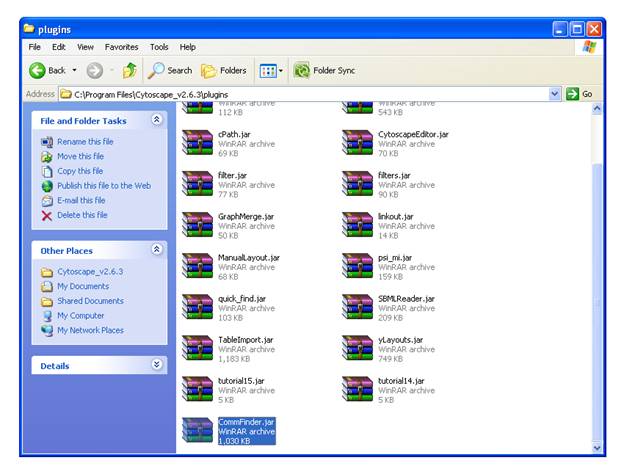Go to My Documents
The image size is (624, 474).
tap(83, 286)
